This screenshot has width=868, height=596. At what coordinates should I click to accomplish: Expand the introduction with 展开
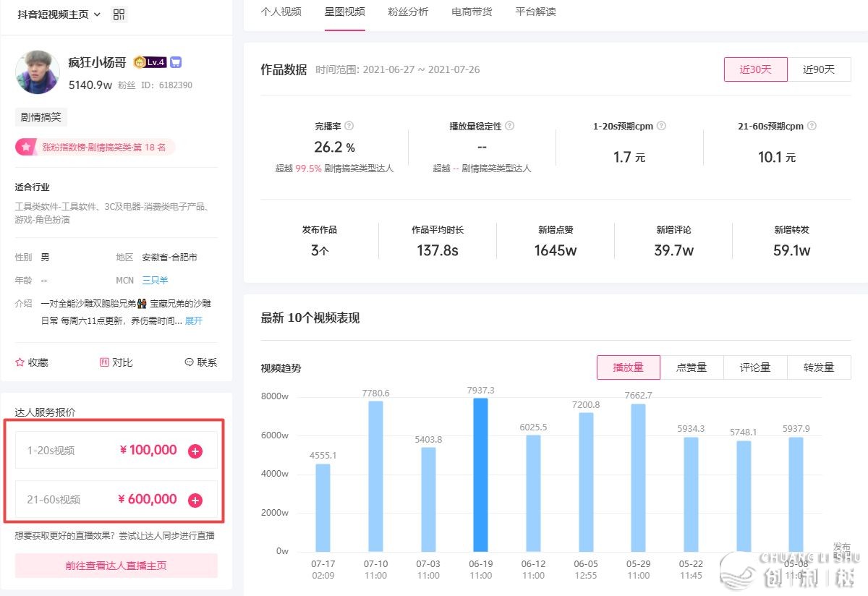194,320
